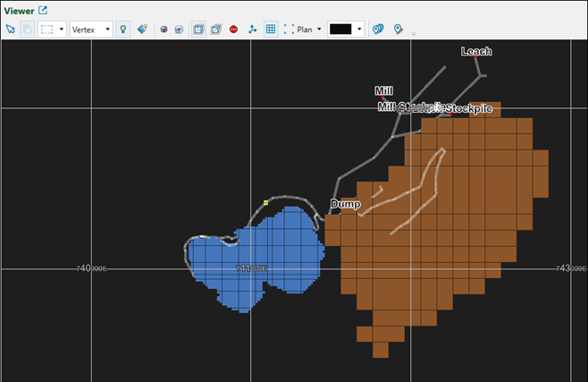Image resolution: width=588 pixels, height=382 pixels.
Task: Expand the selection shape dropdown arrow
Action: pos(61,29)
